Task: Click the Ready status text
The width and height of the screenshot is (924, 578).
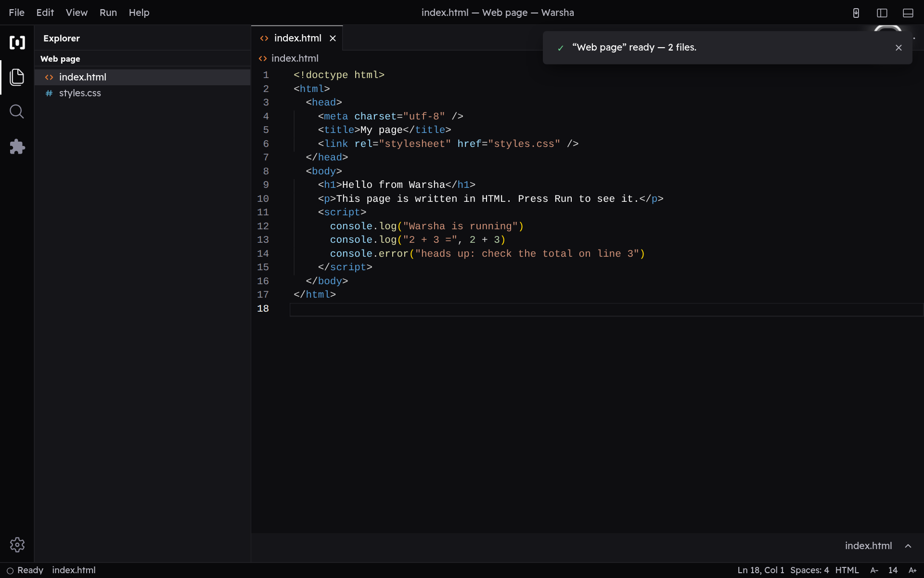Action: (30, 570)
